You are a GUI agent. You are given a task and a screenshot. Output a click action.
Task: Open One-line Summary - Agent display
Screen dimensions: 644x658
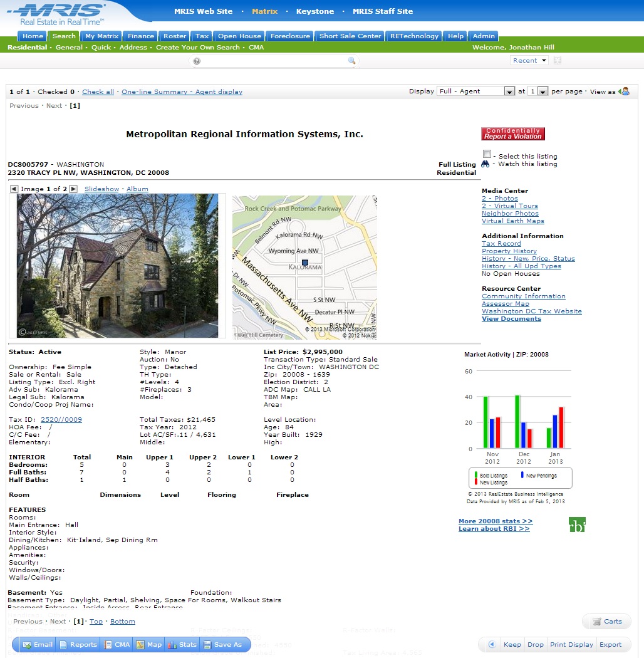[x=182, y=92]
